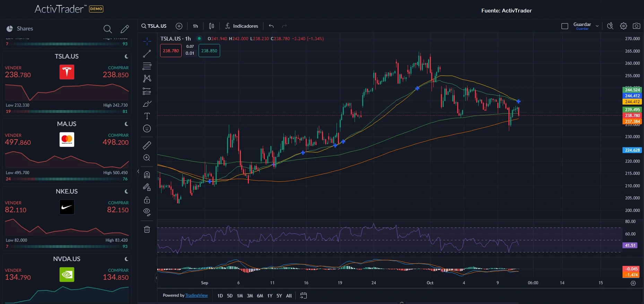Open the Indicadores menu

[242, 26]
